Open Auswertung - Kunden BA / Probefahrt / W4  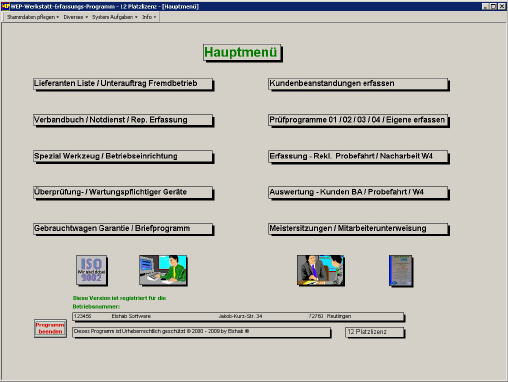(358, 192)
